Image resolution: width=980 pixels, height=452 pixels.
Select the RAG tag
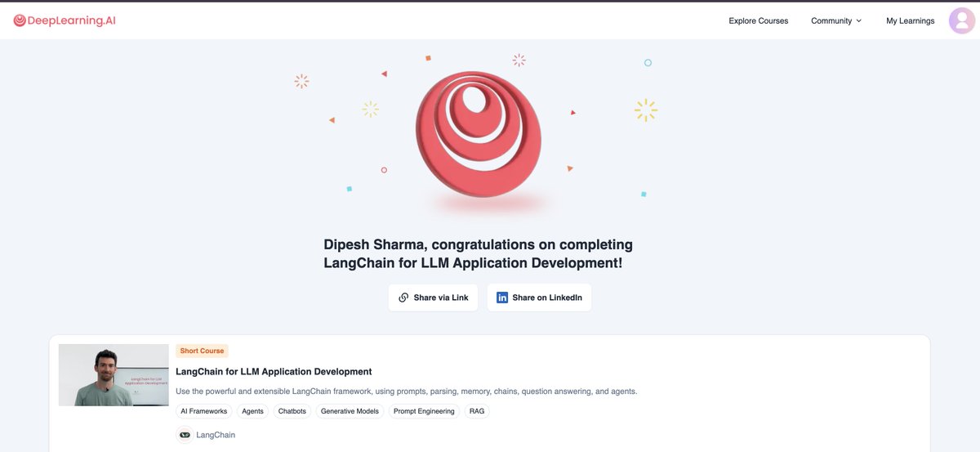tap(477, 411)
